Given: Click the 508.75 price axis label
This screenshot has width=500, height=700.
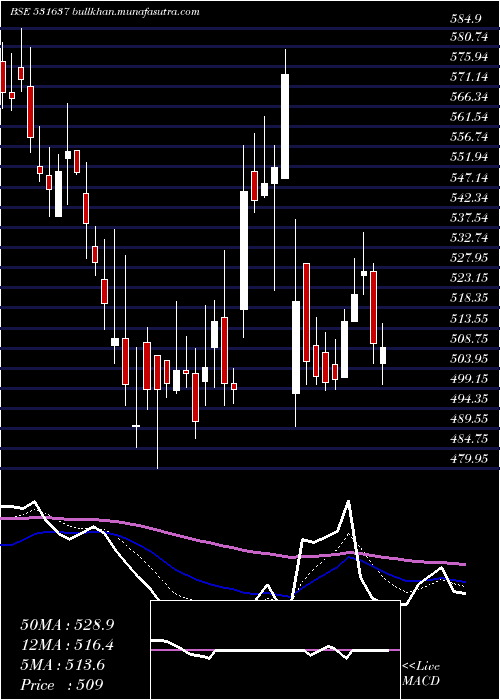Looking at the screenshot, I should (x=469, y=338).
